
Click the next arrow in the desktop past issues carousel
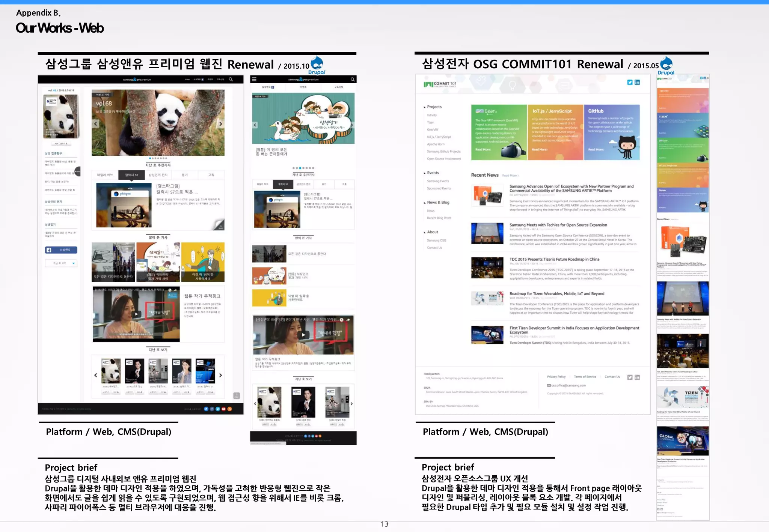pos(221,375)
